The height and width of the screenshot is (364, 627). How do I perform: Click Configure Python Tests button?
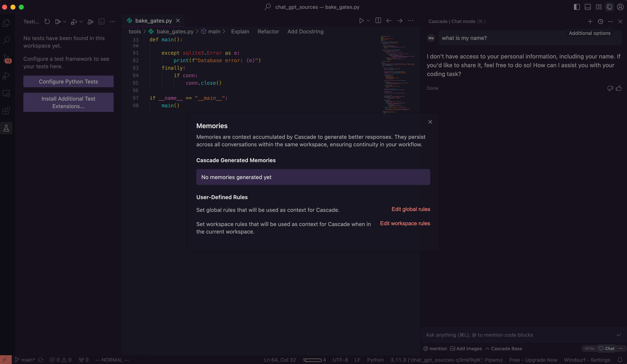pos(68,81)
